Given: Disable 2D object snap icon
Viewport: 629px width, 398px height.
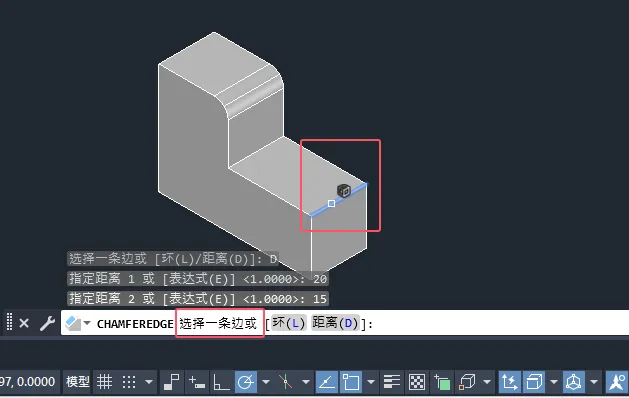Looking at the screenshot, I should (351, 382).
